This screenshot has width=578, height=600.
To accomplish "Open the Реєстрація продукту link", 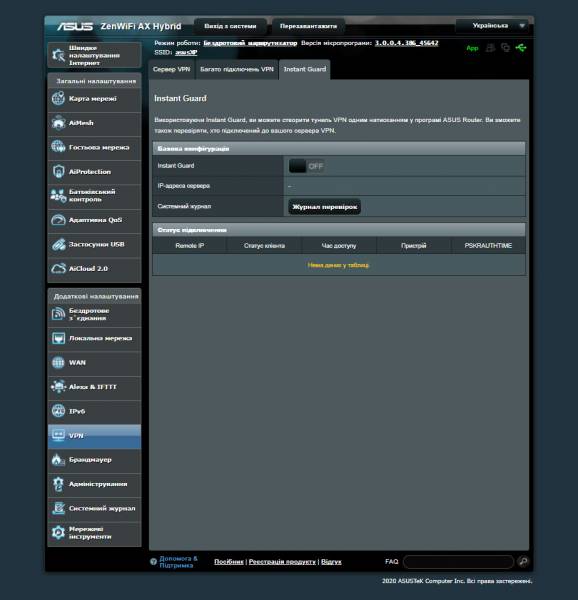I will [282, 562].
